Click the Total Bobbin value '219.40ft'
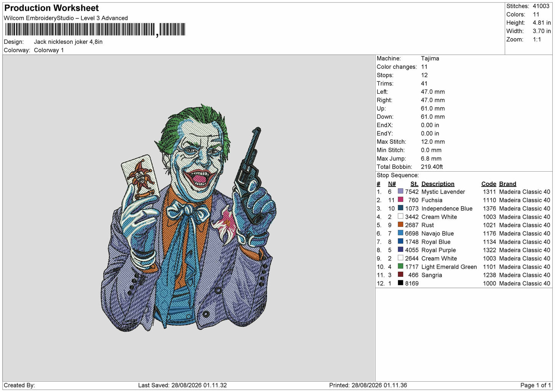This screenshot has height=392, width=555. [x=432, y=167]
